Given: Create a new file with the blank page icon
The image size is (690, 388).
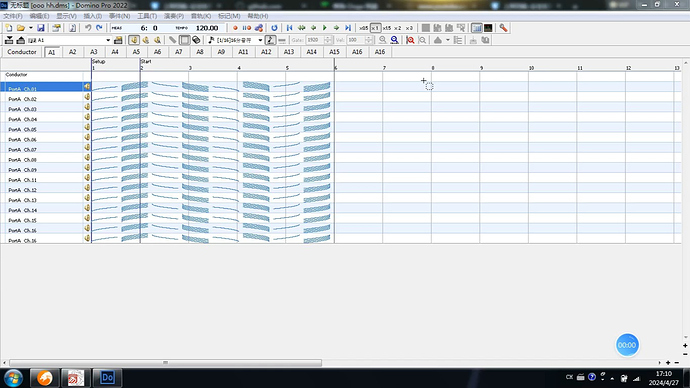Looking at the screenshot, I should point(8,28).
